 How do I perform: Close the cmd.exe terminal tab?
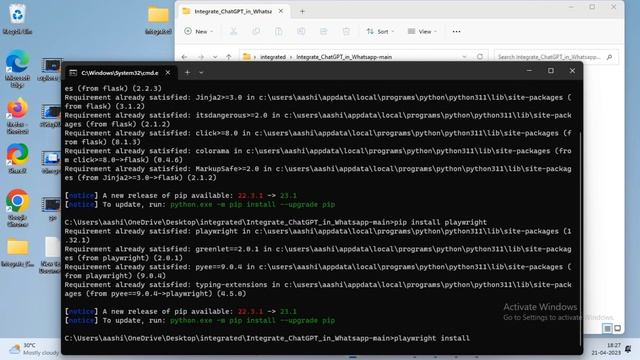point(168,73)
